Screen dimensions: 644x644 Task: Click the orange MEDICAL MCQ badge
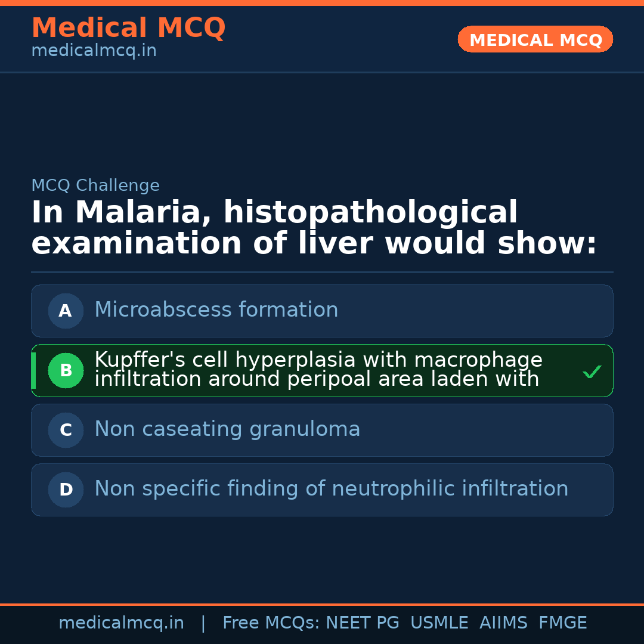535,40
